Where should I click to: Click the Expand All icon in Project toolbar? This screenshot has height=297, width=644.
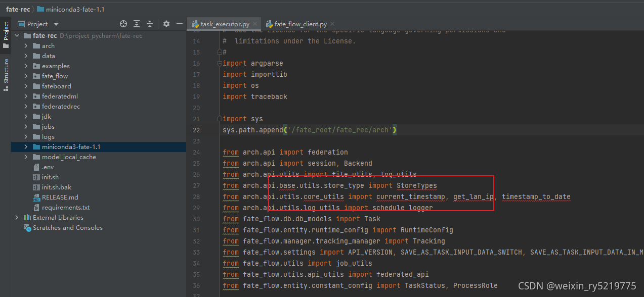(x=137, y=24)
